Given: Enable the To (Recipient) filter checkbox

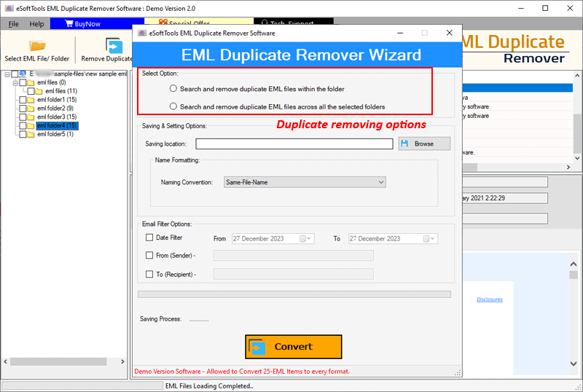Looking at the screenshot, I should 149,274.
